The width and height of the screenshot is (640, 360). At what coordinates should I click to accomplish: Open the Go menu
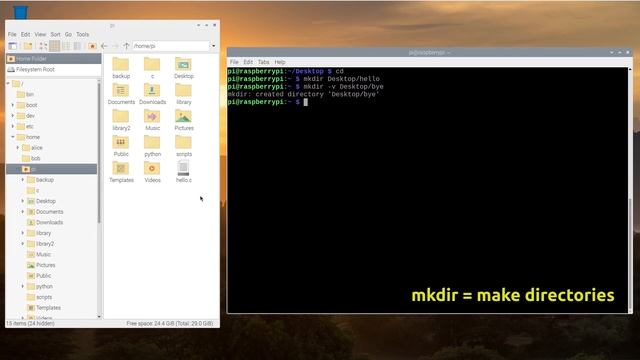[x=68, y=34]
